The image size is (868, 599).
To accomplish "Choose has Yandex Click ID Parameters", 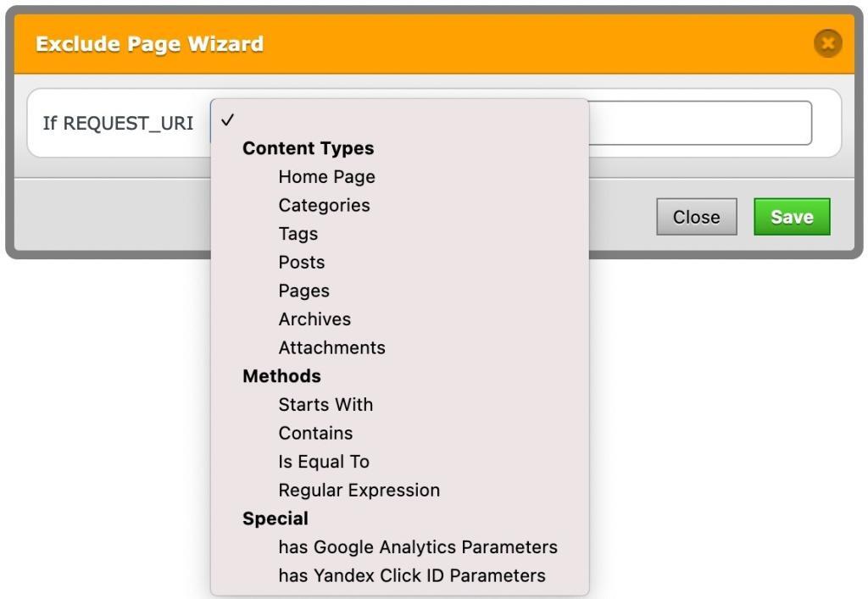I will click(x=411, y=576).
